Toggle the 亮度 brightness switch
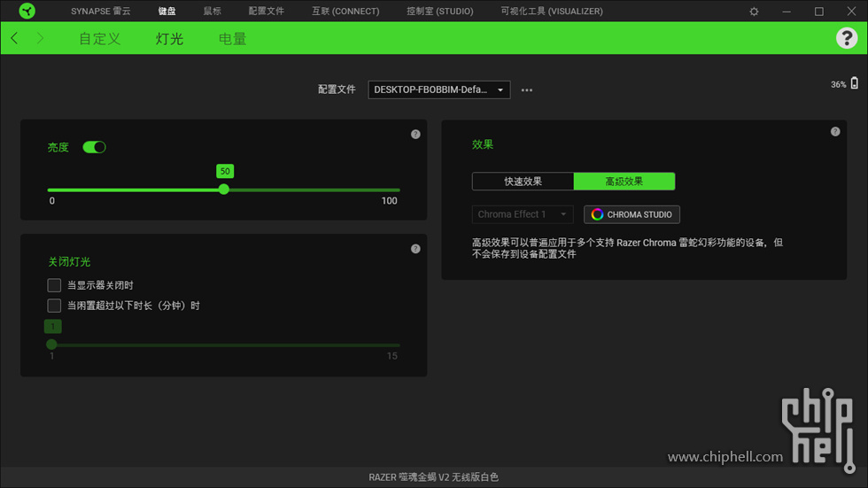Screen dimensions: 868x488 click(94, 147)
